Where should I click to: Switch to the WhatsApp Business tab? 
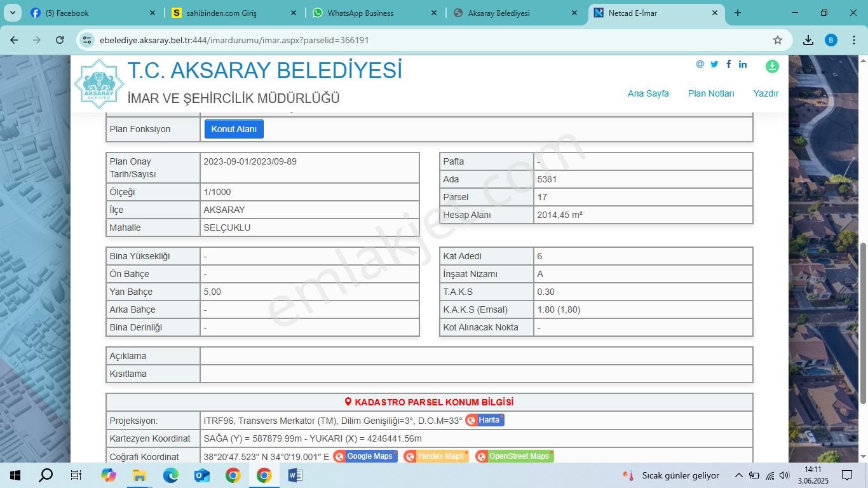click(360, 13)
